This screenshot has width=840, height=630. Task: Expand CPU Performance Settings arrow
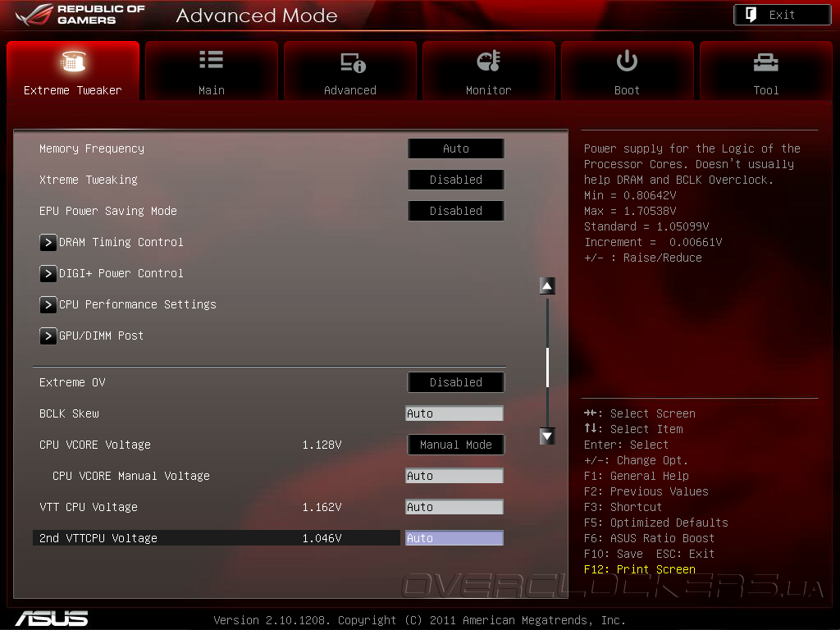tap(48, 304)
